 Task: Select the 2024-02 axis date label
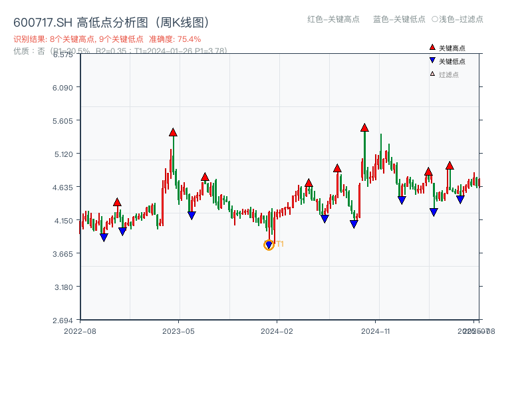tap(277, 330)
